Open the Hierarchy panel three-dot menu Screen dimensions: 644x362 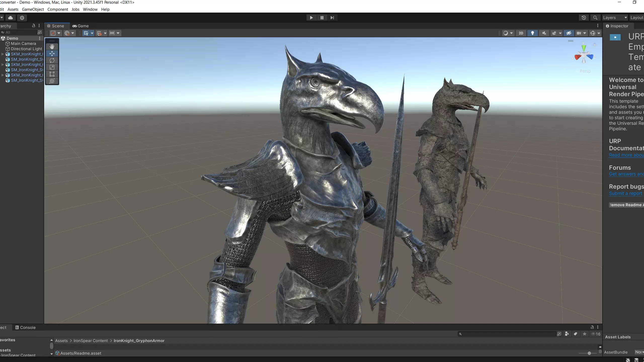tap(39, 26)
